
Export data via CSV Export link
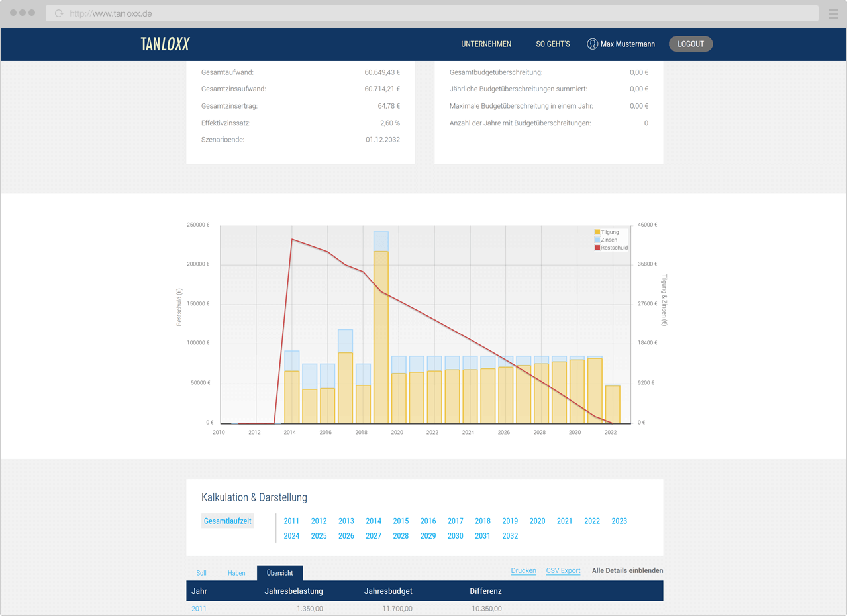[563, 570]
